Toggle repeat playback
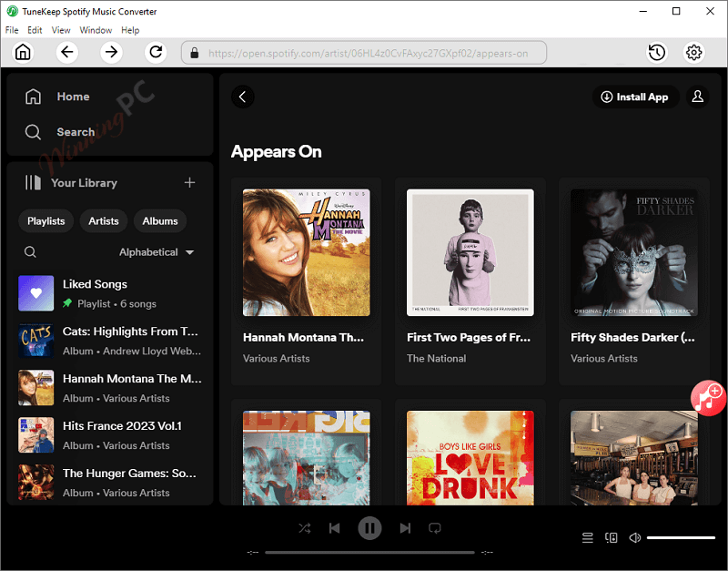Image resolution: width=728 pixels, height=571 pixels. tap(435, 528)
